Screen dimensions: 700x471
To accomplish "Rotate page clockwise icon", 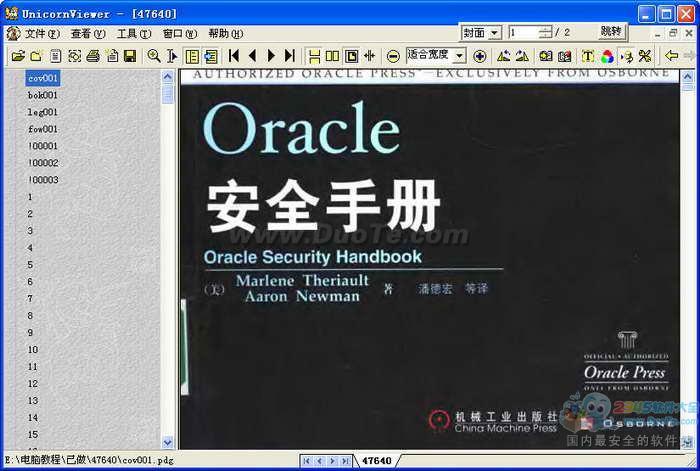I will click(x=522, y=56).
